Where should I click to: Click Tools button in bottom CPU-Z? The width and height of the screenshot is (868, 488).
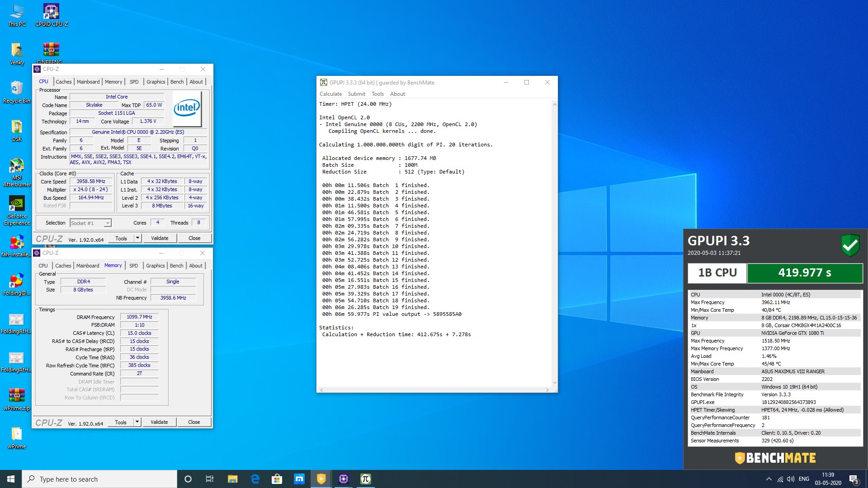[121, 422]
